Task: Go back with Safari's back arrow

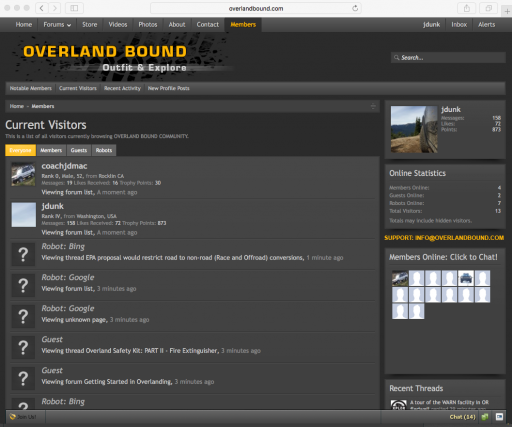Action: [x=42, y=8]
